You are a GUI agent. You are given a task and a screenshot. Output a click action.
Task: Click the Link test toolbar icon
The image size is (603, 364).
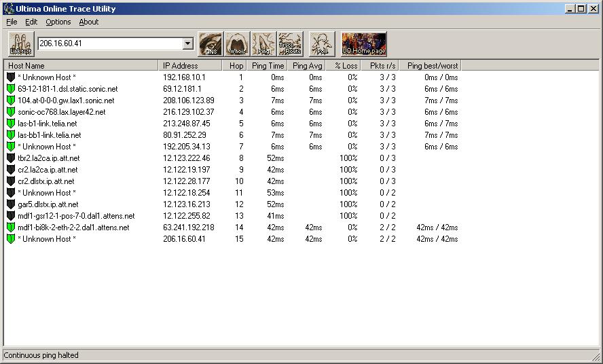coord(21,44)
